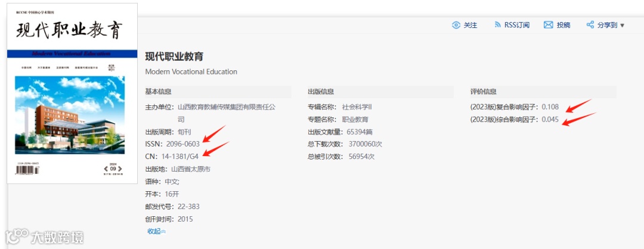Click publication count 65394篇
The width and height of the screenshot is (644, 249).
[360, 132]
